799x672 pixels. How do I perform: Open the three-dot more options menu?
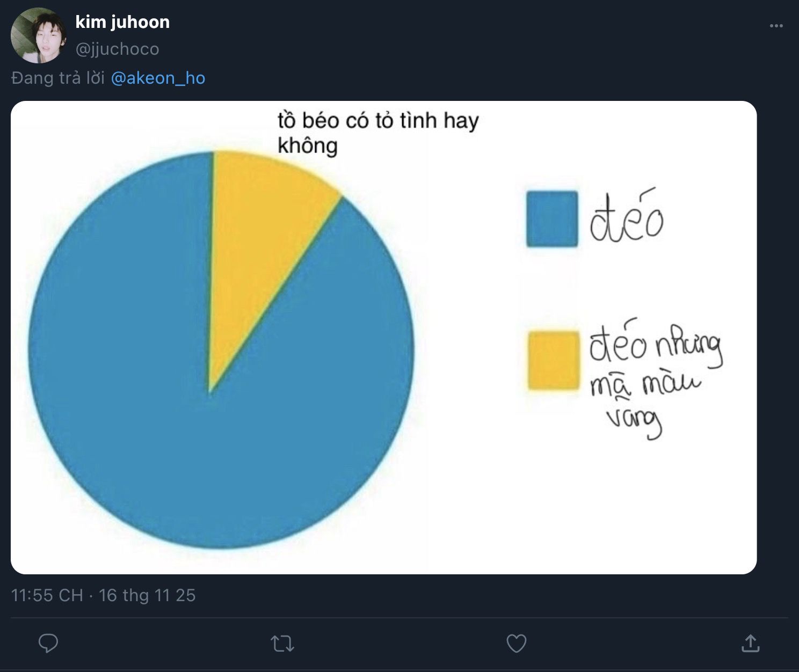point(776,26)
